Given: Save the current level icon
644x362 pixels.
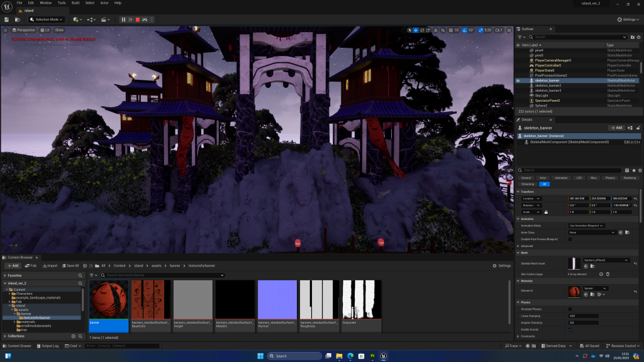Looking at the screenshot, I should (x=6, y=19).
